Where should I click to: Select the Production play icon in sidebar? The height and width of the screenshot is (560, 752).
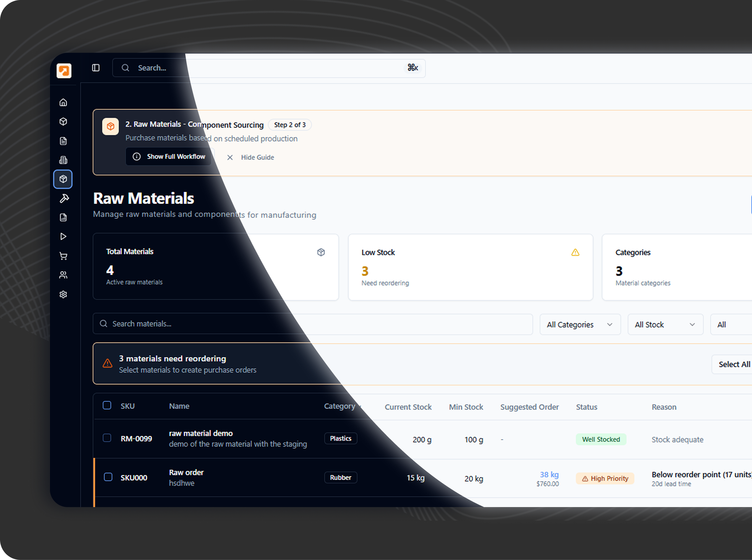[63, 236]
